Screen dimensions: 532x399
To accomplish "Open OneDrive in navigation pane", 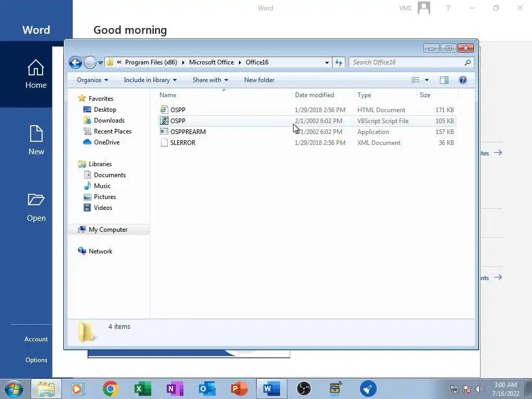I will coord(107,142).
